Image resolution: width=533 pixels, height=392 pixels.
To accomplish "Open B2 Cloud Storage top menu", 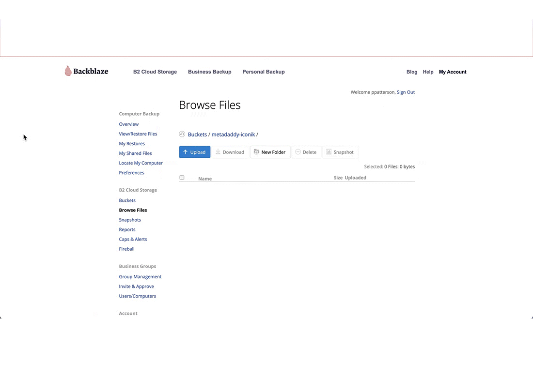I will [x=155, y=72].
